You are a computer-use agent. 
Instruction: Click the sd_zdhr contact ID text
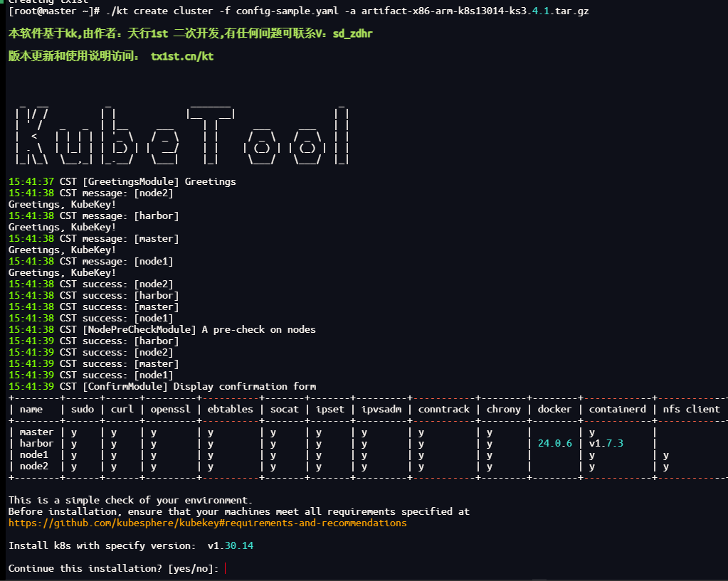pyautogui.click(x=352, y=33)
